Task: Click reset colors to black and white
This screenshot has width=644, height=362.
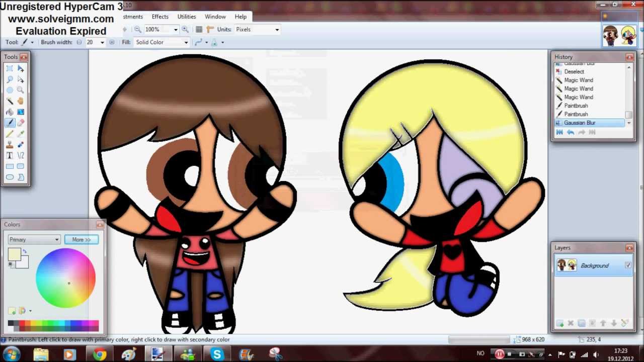Action: coord(10,264)
